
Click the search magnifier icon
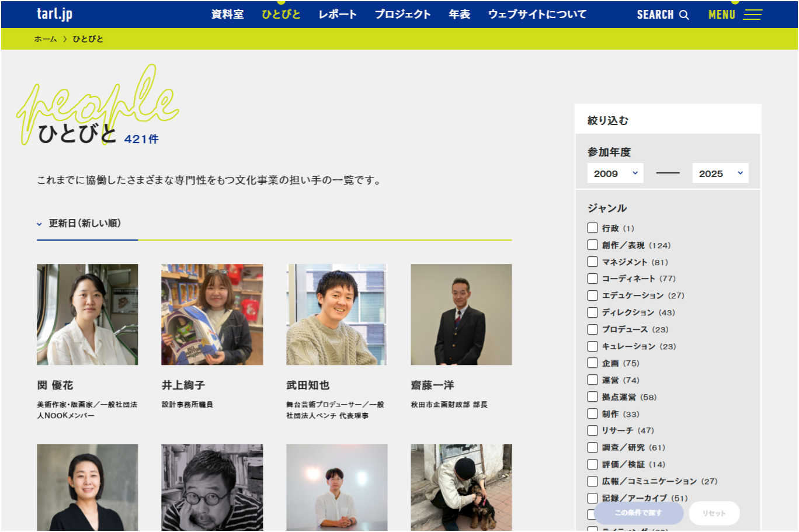point(684,15)
